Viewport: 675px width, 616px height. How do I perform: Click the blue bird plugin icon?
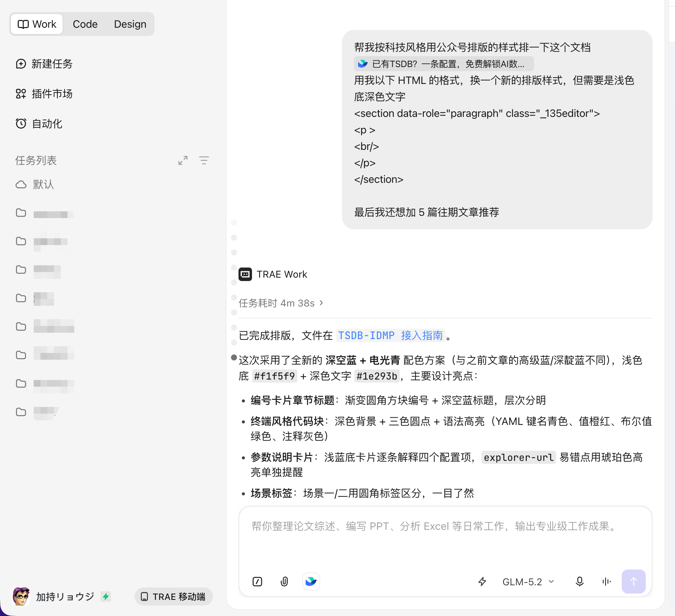coord(311,582)
